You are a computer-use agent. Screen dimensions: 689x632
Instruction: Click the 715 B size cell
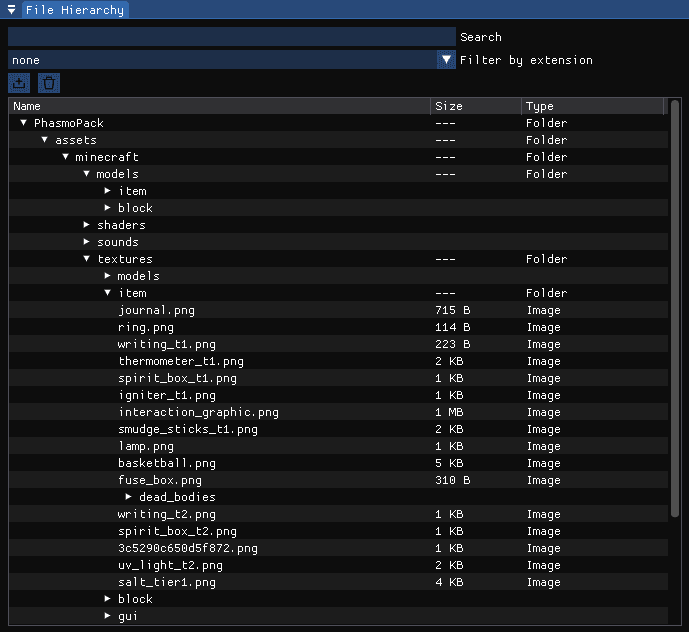453,310
